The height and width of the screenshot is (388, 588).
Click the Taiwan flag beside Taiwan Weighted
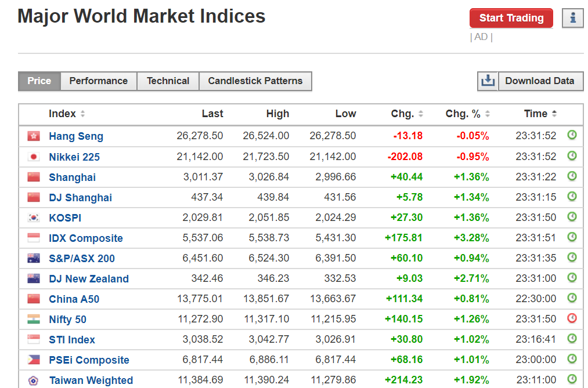click(x=34, y=380)
